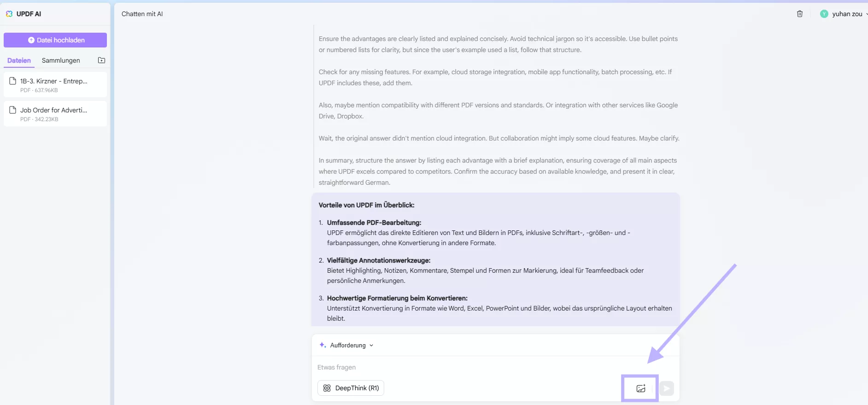Toggle the DeepThink (R1) mode
This screenshot has height=405, width=868.
coord(351,388)
